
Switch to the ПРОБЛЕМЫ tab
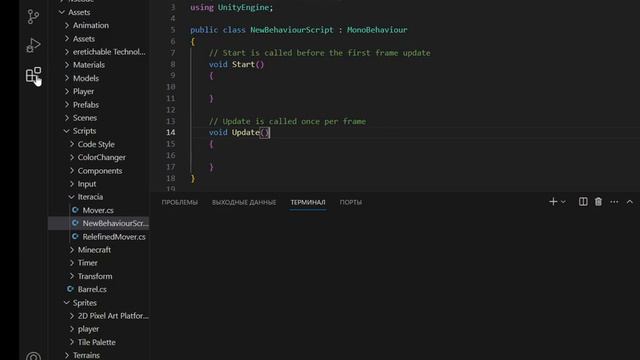click(x=180, y=202)
